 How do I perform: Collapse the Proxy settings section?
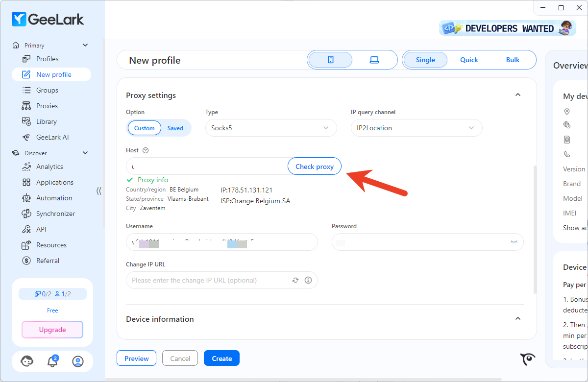pyautogui.click(x=517, y=95)
